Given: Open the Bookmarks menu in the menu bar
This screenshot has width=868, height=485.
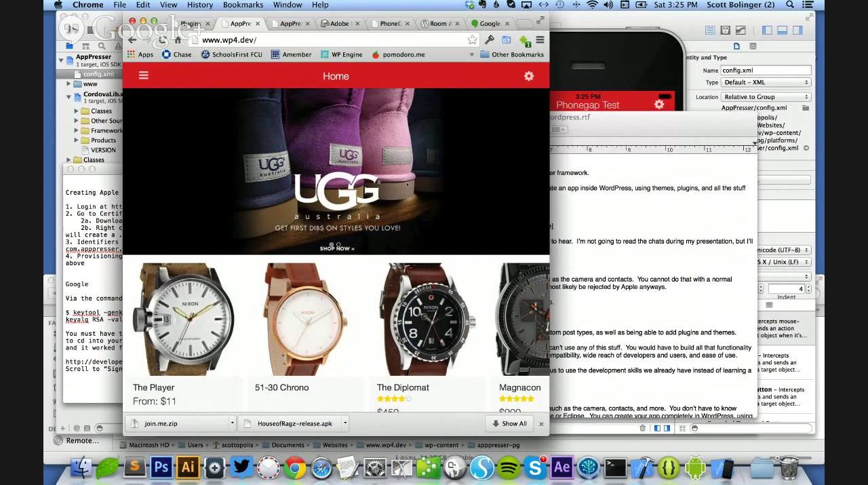Looking at the screenshot, I should 243,5.
